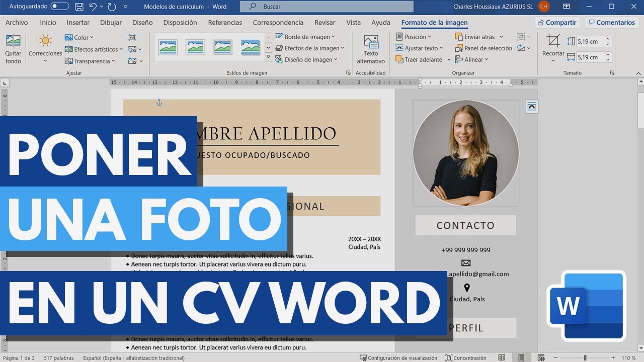The image size is (644, 362).
Task: Open Quick Access Toolbar customize arrow
Action: tap(125, 7)
